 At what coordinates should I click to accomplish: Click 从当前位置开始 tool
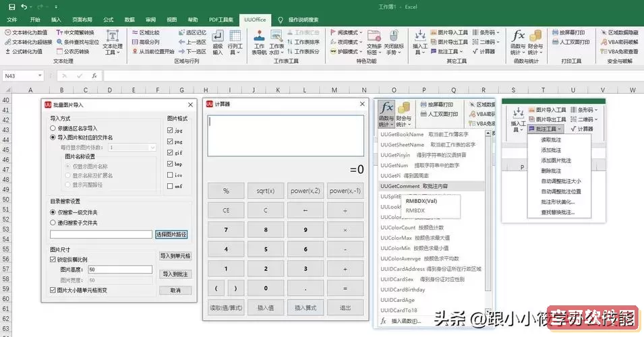tap(153, 51)
